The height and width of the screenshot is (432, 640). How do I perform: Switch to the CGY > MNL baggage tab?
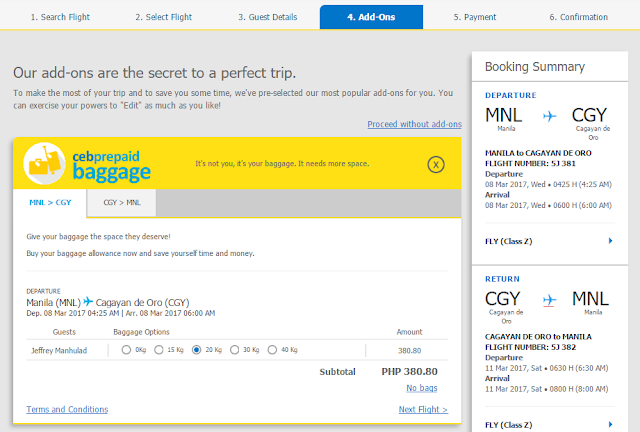coord(122,203)
